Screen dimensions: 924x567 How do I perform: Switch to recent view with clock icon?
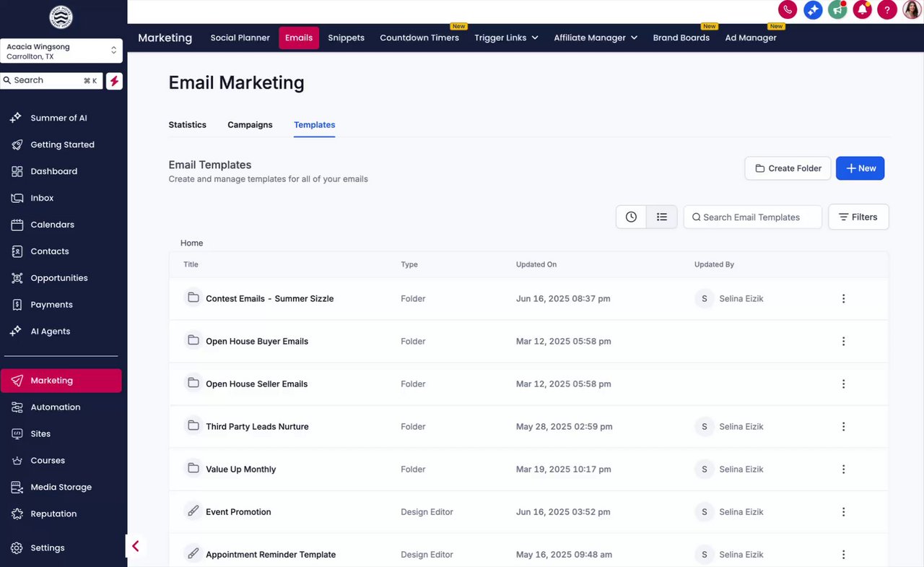coord(631,217)
